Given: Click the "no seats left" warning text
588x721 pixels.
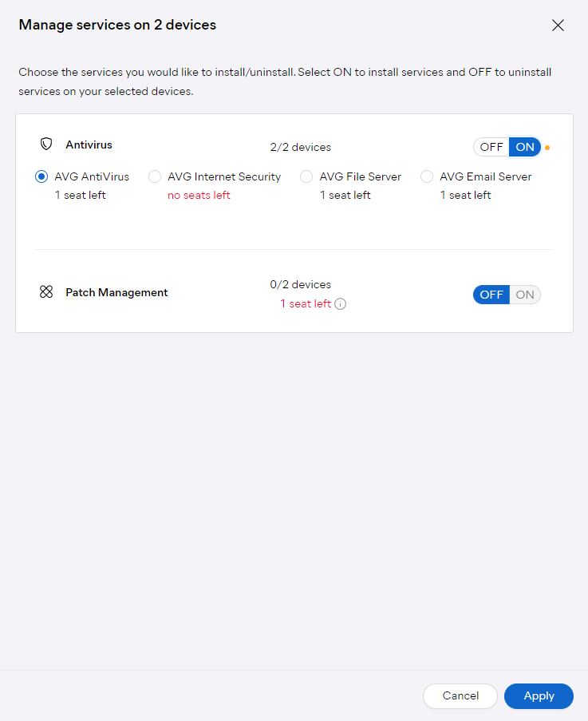Looking at the screenshot, I should click(199, 195).
